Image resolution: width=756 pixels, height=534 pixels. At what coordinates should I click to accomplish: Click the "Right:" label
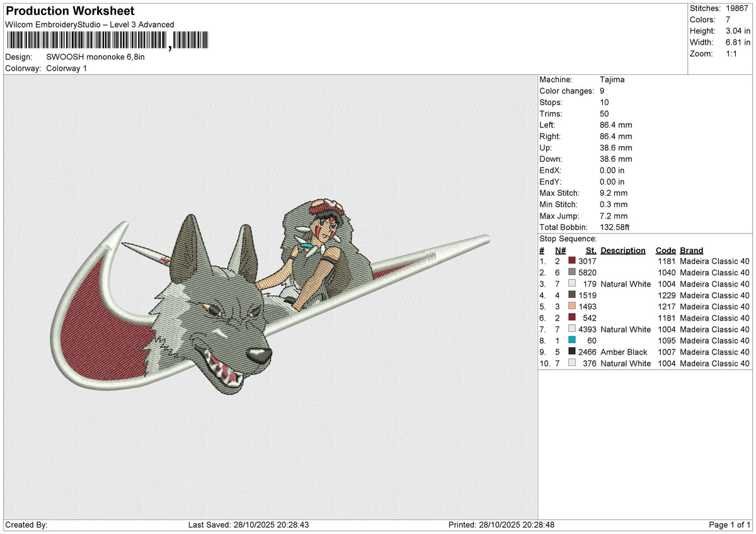pyautogui.click(x=551, y=137)
